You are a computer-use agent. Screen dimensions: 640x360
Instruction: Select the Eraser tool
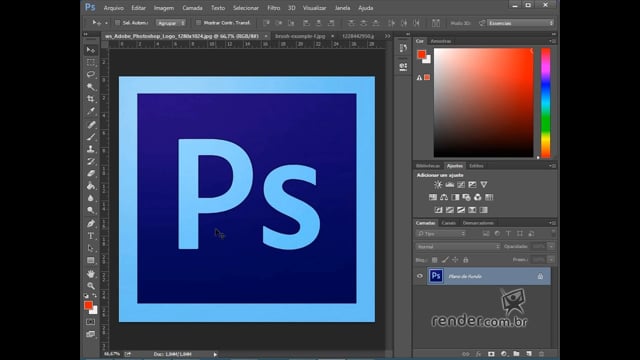[91, 173]
